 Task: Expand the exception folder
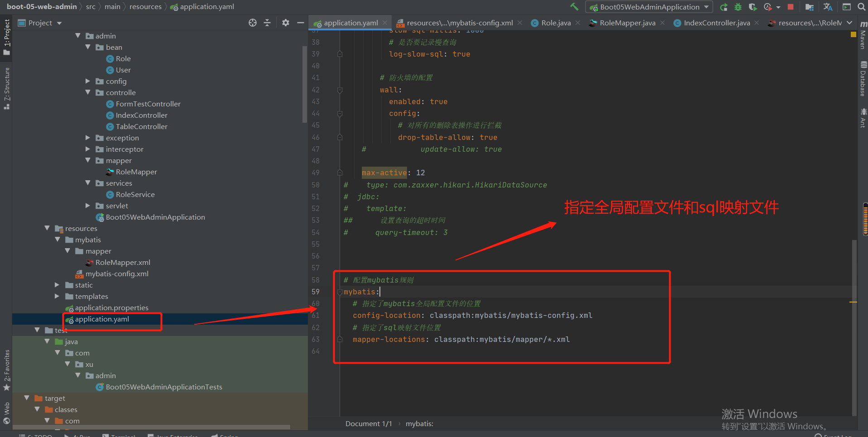click(x=88, y=138)
